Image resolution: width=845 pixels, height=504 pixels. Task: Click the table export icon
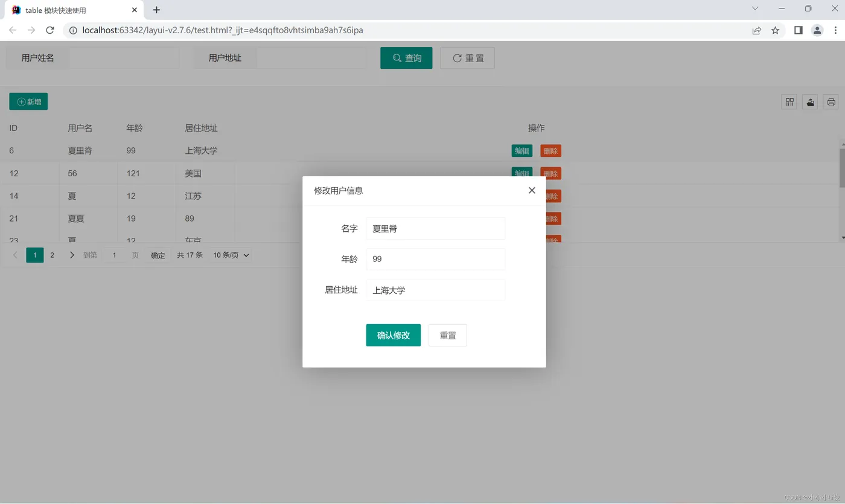point(811,102)
